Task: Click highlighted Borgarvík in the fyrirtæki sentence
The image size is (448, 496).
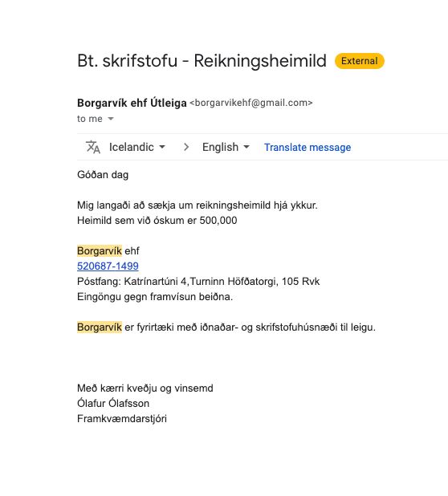Action: (x=100, y=327)
